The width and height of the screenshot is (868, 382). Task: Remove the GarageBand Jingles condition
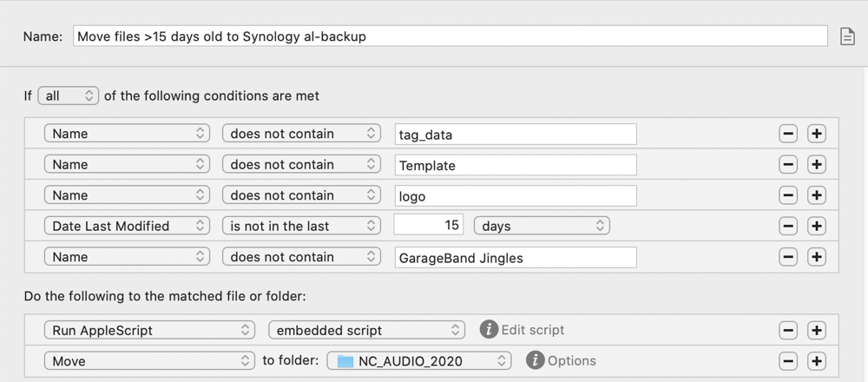click(x=788, y=257)
